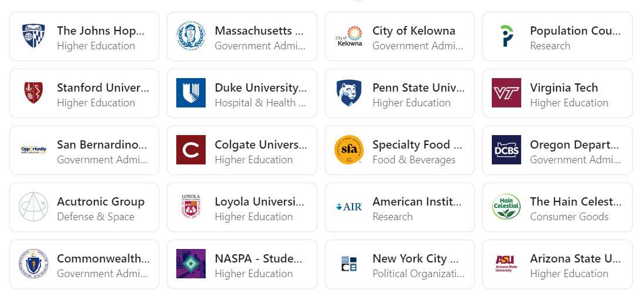Click the Hain Celestial green logo

[507, 207]
